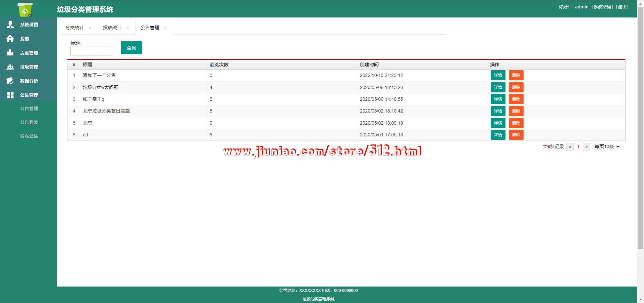Click the 查询 search button

(x=131, y=48)
